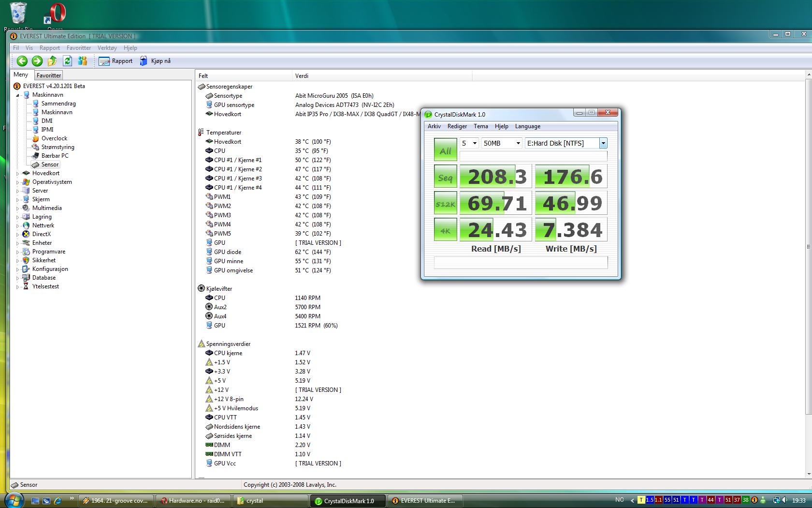Open the Rapport report button
The image size is (812, 508).
point(116,61)
